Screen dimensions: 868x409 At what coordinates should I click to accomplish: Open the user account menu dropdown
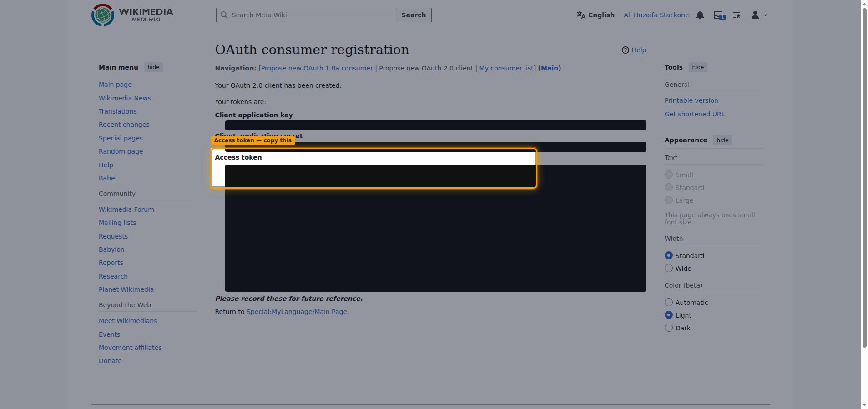(x=758, y=15)
